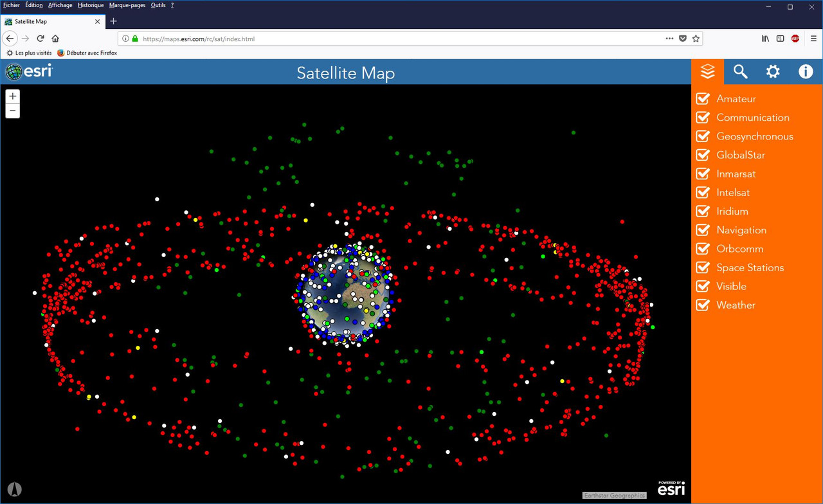Open the Firefox hamburger menu
The image size is (823, 504).
(813, 39)
